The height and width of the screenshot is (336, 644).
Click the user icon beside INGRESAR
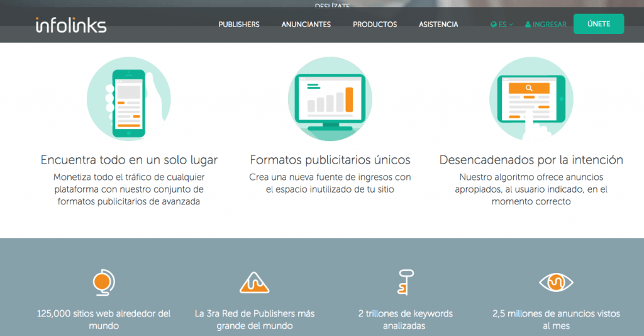[528, 25]
